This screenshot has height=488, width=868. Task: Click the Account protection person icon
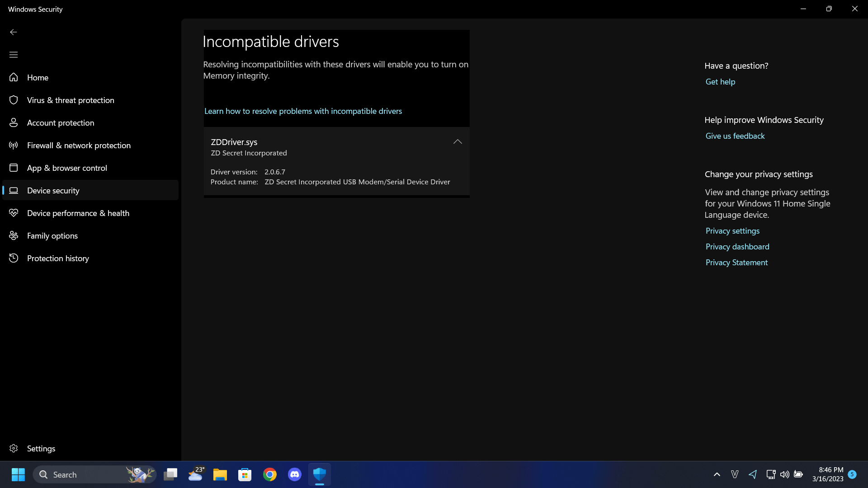coord(14,122)
